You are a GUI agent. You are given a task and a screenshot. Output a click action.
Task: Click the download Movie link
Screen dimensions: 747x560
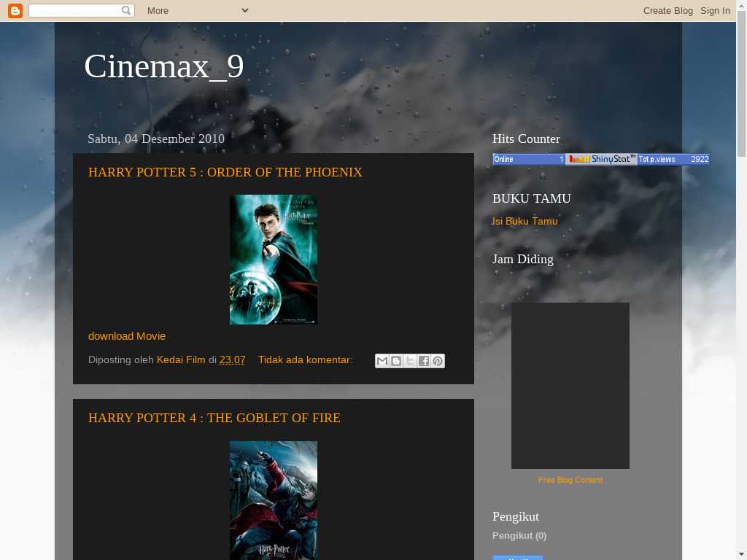tap(127, 336)
